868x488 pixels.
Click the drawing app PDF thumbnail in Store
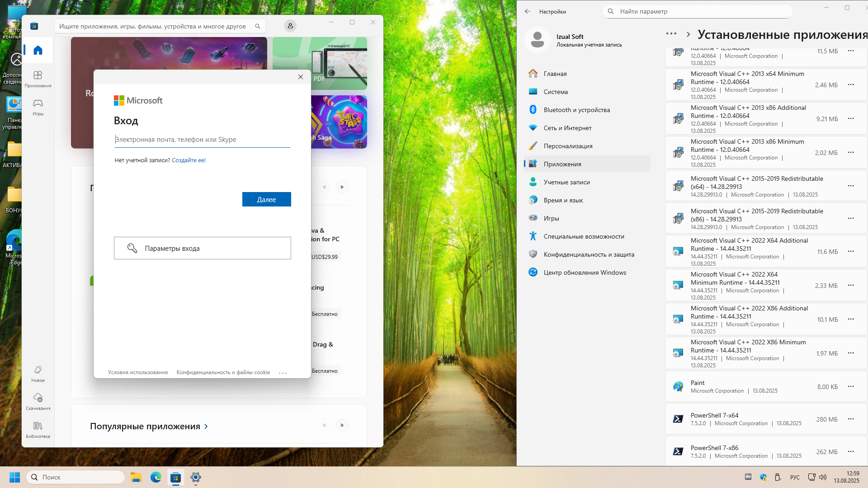(x=320, y=63)
